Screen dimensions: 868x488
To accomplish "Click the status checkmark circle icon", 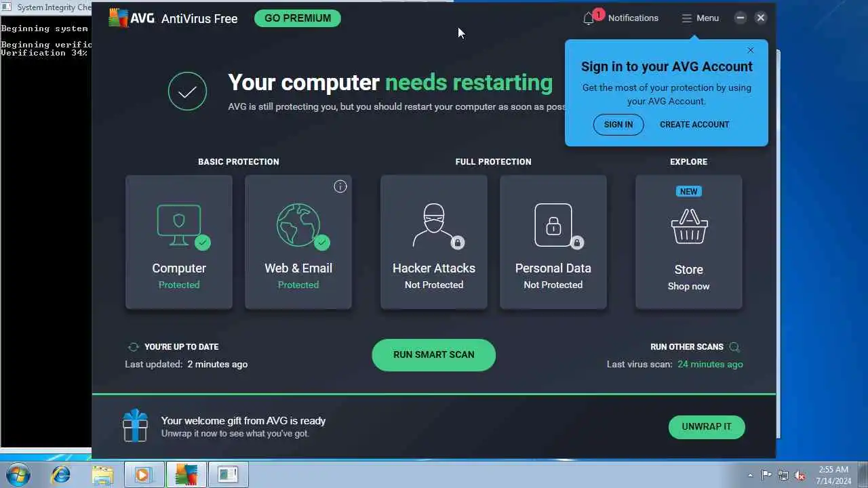I will point(188,91).
